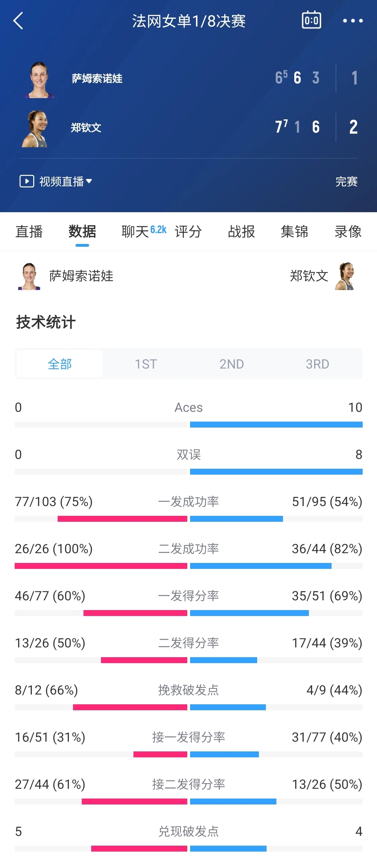Switch to the 直播 tab

pyautogui.click(x=29, y=231)
